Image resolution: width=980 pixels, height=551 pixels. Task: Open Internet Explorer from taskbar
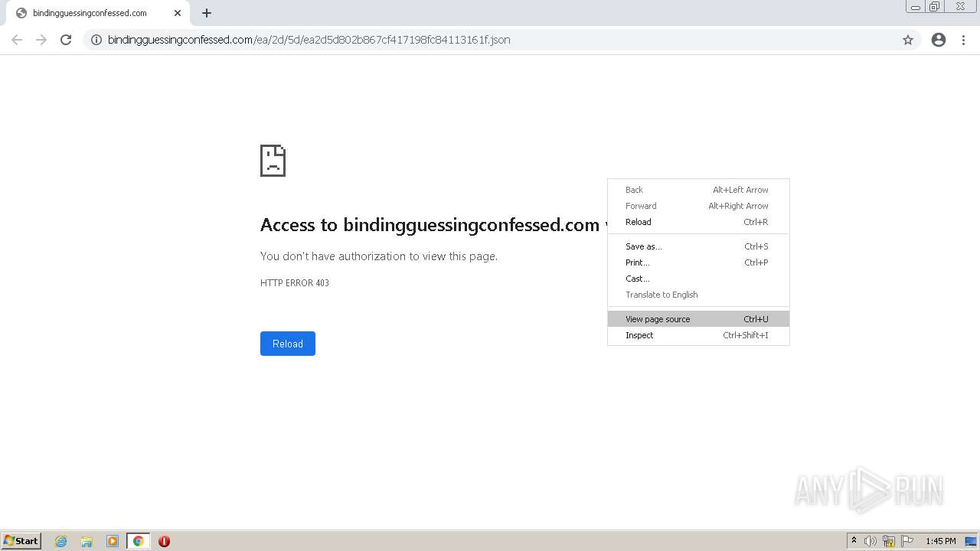61,541
